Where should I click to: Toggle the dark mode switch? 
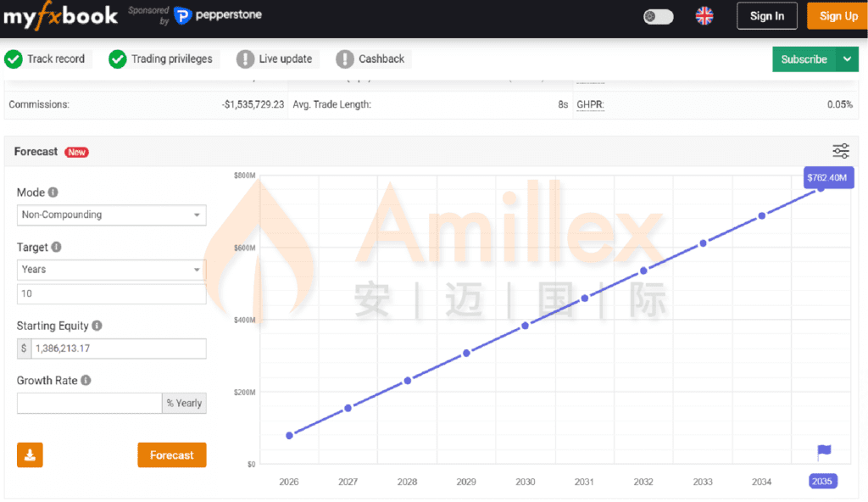click(658, 16)
